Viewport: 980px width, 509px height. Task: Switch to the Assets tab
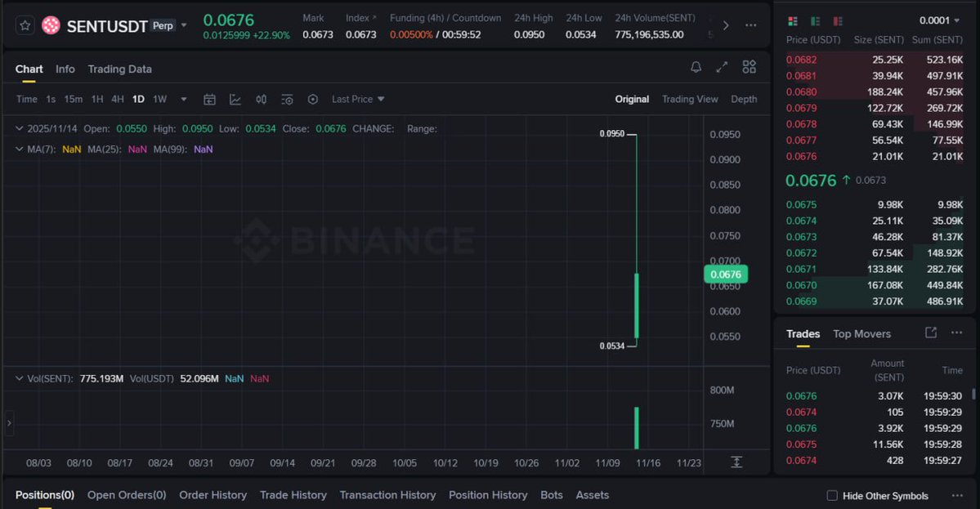[x=592, y=495]
